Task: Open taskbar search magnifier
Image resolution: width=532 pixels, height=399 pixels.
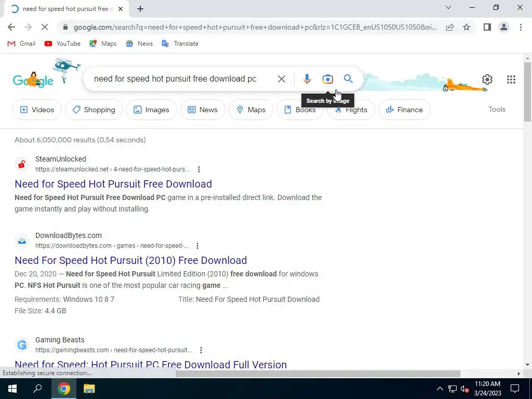Action: tap(37, 389)
